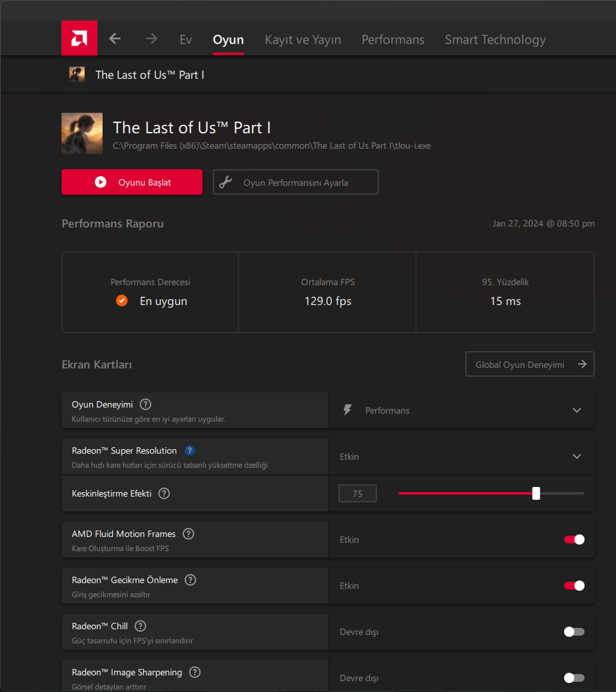Open help for AMD Fluid Motion Frames
The width and height of the screenshot is (616, 692).
click(x=188, y=534)
